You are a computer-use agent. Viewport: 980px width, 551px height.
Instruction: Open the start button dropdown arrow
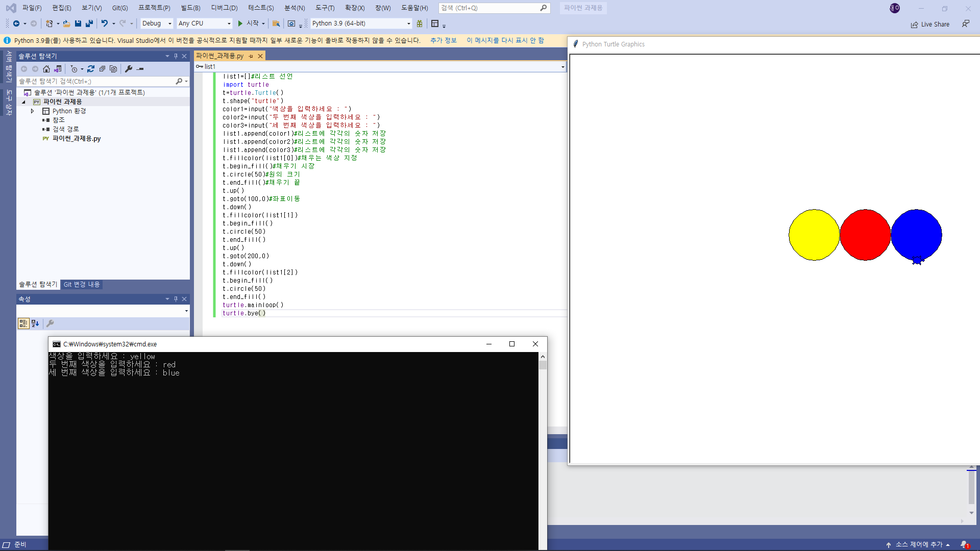(263, 23)
